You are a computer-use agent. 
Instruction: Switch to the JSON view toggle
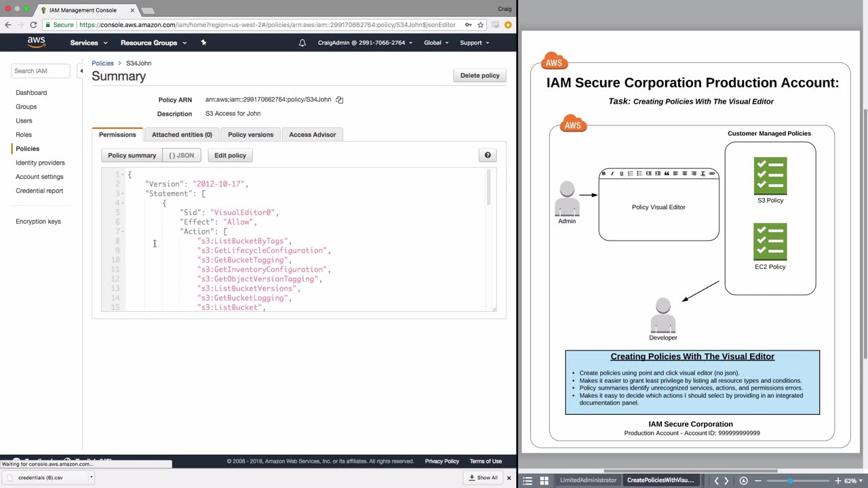pos(182,155)
